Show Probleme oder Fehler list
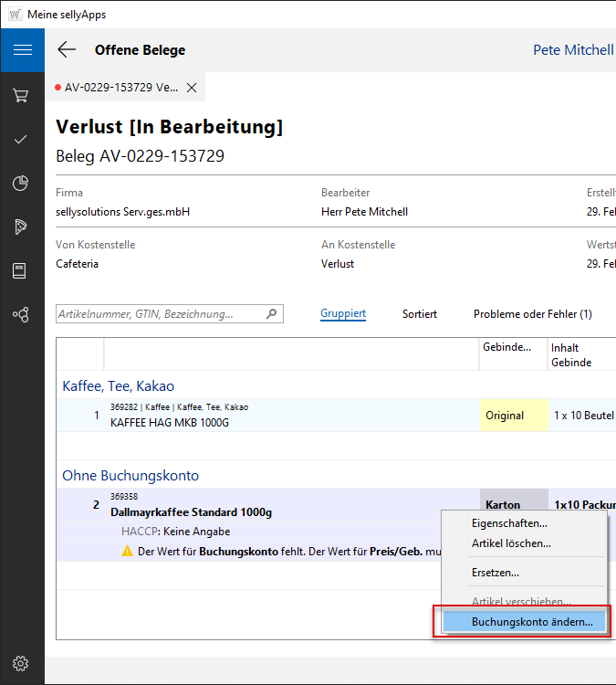 (x=532, y=314)
